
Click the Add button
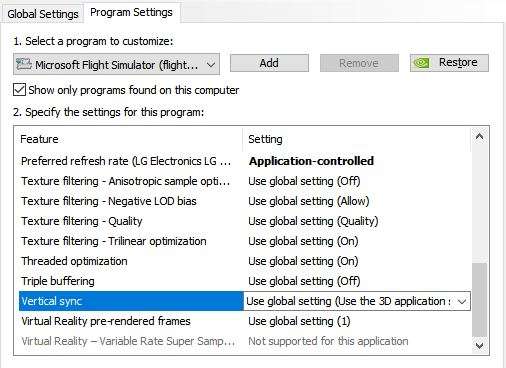click(269, 63)
